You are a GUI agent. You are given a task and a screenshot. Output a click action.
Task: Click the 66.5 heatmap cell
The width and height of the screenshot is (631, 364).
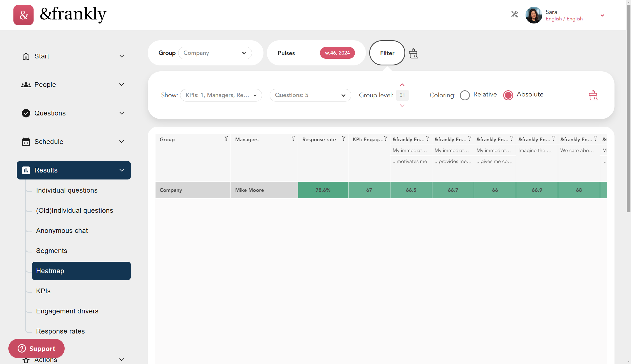(411, 190)
